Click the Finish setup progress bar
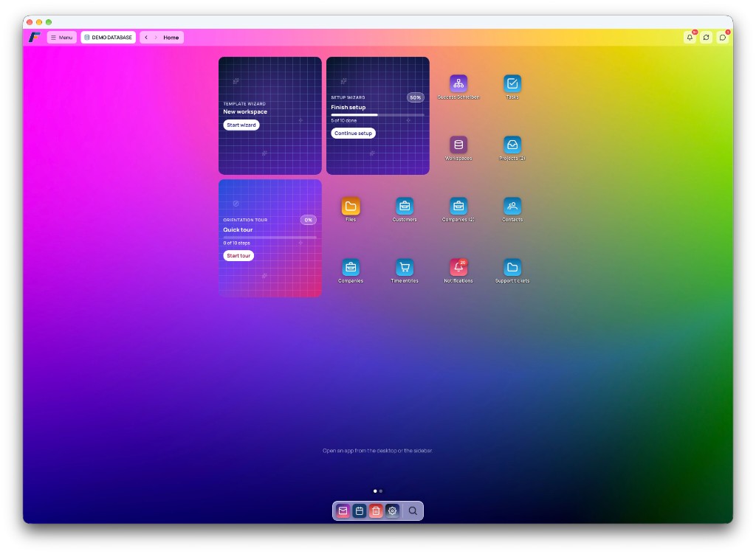 377,114
